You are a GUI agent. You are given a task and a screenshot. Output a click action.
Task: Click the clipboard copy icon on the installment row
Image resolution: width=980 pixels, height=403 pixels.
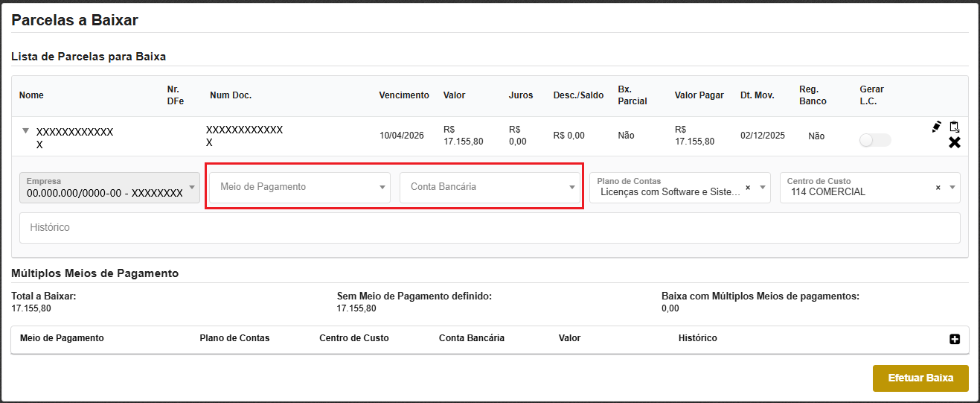pos(954,127)
